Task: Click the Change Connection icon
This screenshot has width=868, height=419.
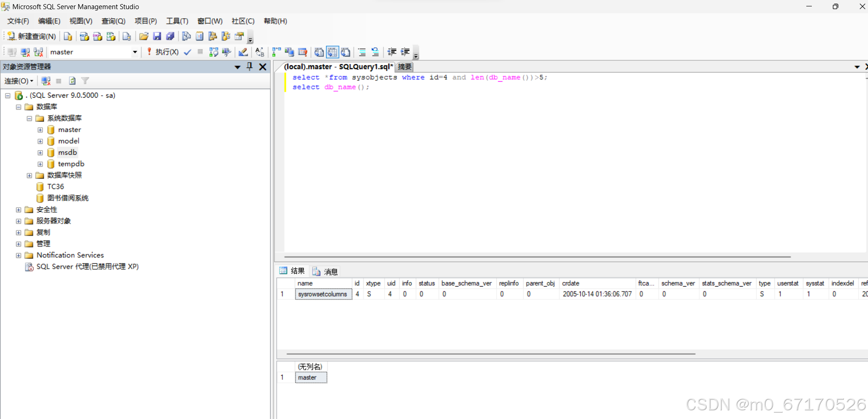Action: pos(38,52)
